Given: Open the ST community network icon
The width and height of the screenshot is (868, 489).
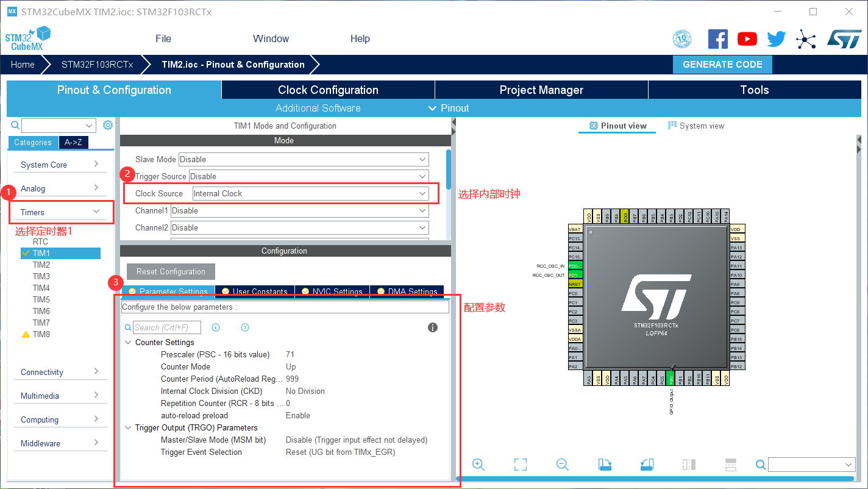Looking at the screenshot, I should pyautogui.click(x=806, y=40).
